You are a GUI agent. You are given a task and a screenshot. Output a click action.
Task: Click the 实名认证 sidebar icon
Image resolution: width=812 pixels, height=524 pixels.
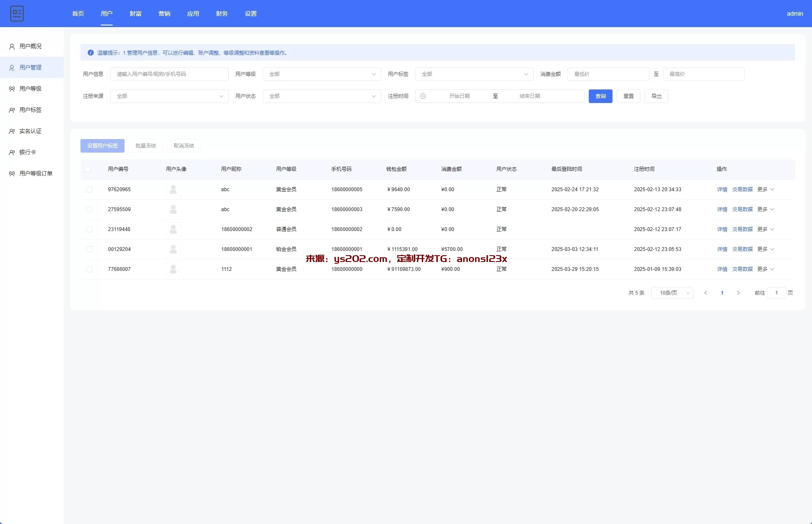pos(12,131)
